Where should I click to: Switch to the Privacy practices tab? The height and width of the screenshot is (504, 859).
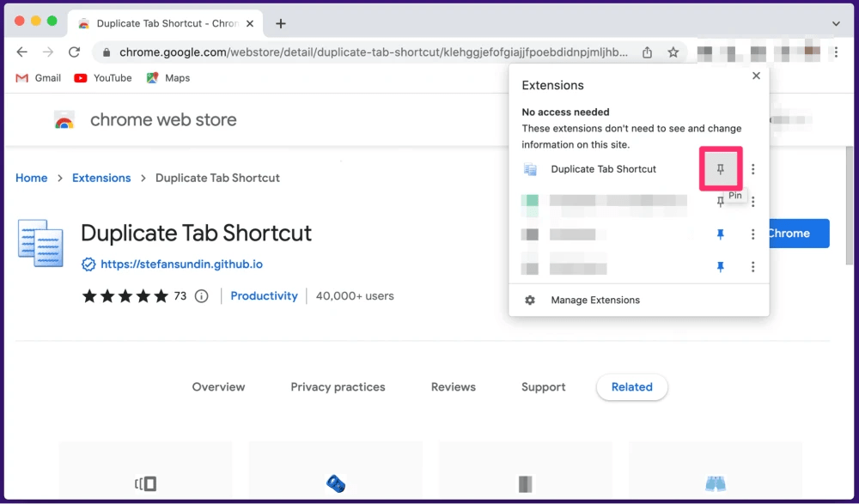coord(338,387)
